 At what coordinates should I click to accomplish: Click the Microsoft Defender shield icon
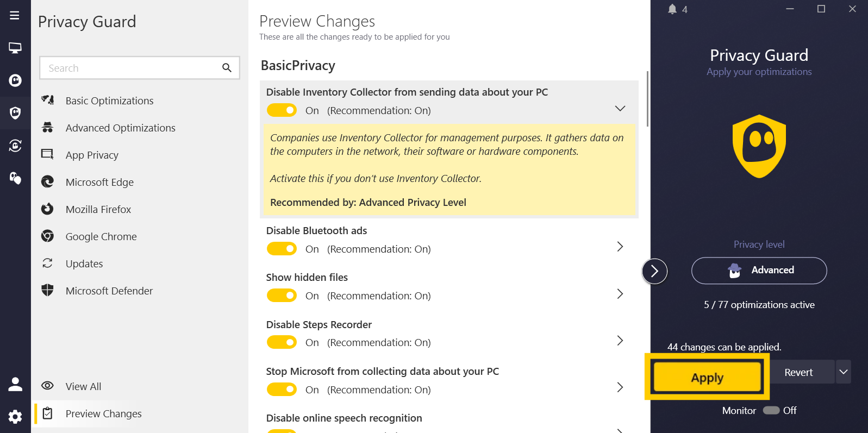click(x=48, y=290)
